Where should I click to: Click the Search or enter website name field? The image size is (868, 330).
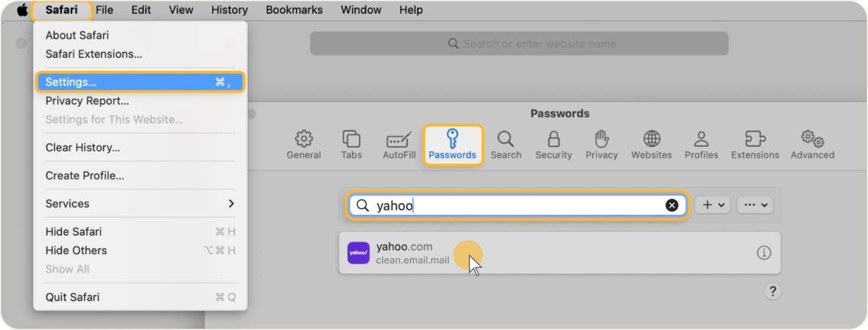519,44
